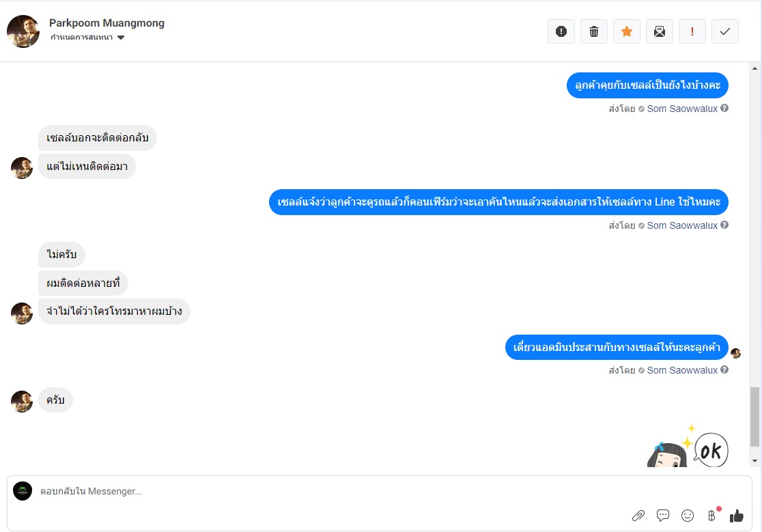Click help icon beside last Som Saowwalux
Viewport: 762px width, 532px height.
724,370
